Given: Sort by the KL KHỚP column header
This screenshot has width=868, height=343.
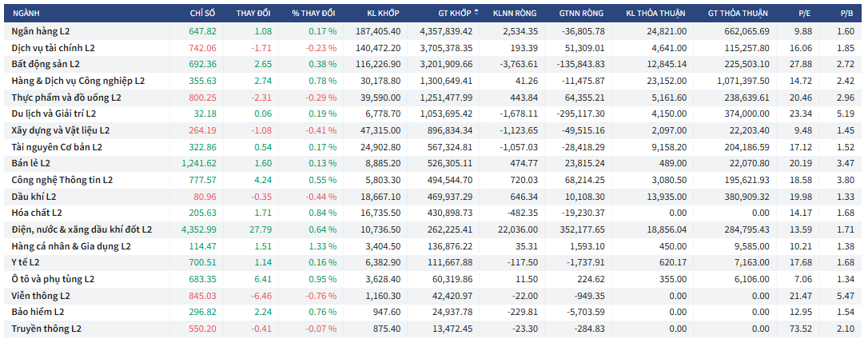Looking at the screenshot, I should pos(383,14).
